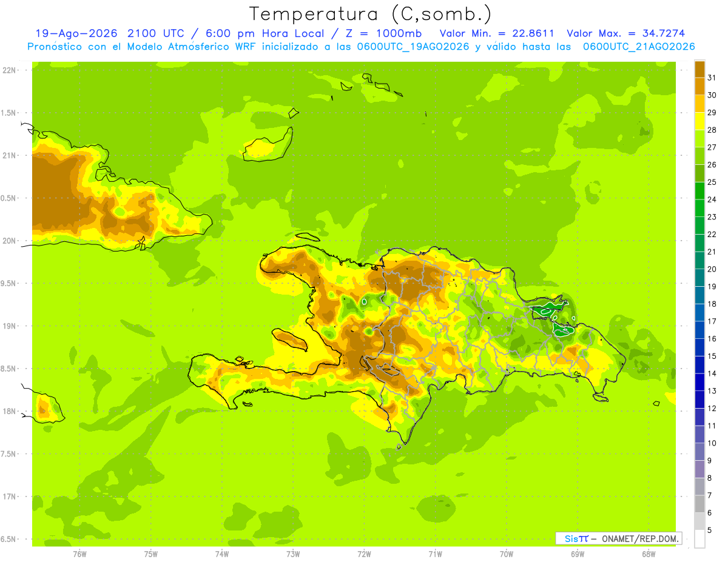The image size is (728, 562).
Task: Select the "19-Ago-2026" date text
Action: 75,33
